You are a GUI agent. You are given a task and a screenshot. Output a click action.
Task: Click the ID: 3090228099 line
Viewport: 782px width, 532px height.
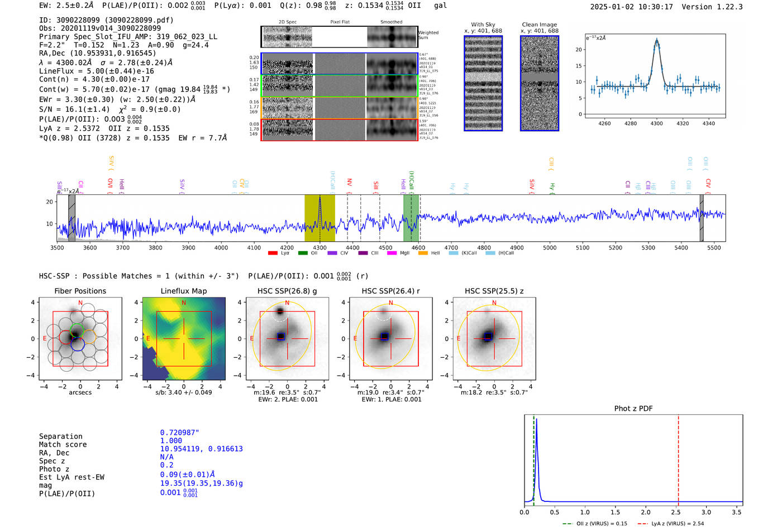click(106, 20)
